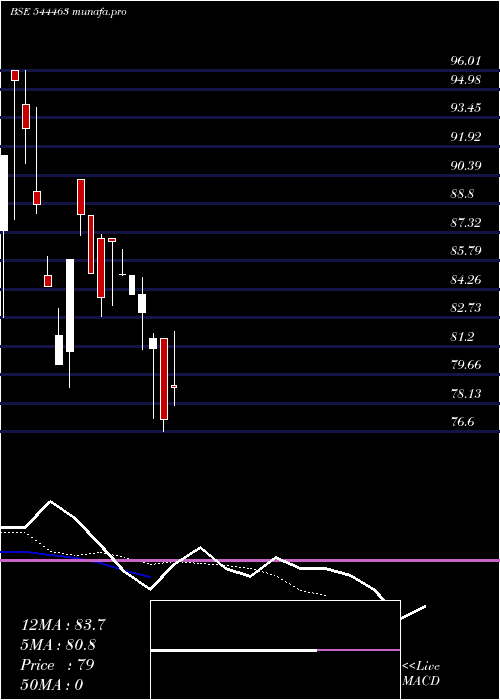Click the 87.32 price level label

pos(466,222)
